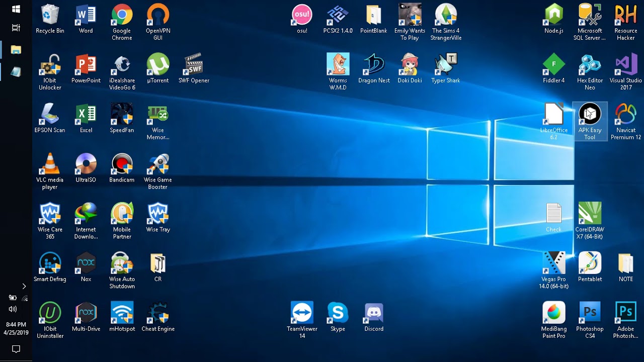The image size is (644, 362).
Task: Click the Resource Hacker icon
Action: (626, 23)
